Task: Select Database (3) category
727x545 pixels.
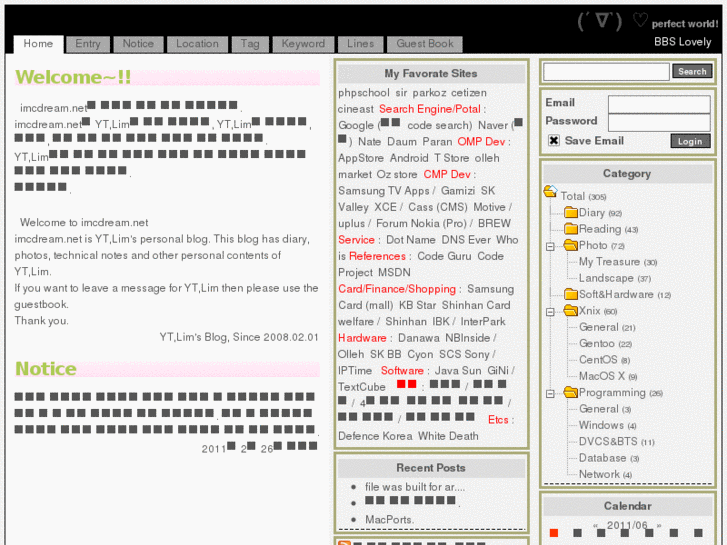Action: [609, 458]
